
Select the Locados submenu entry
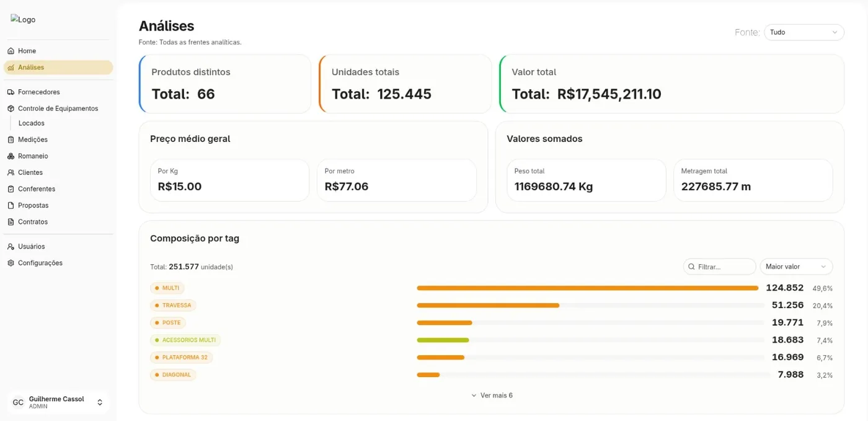click(32, 123)
